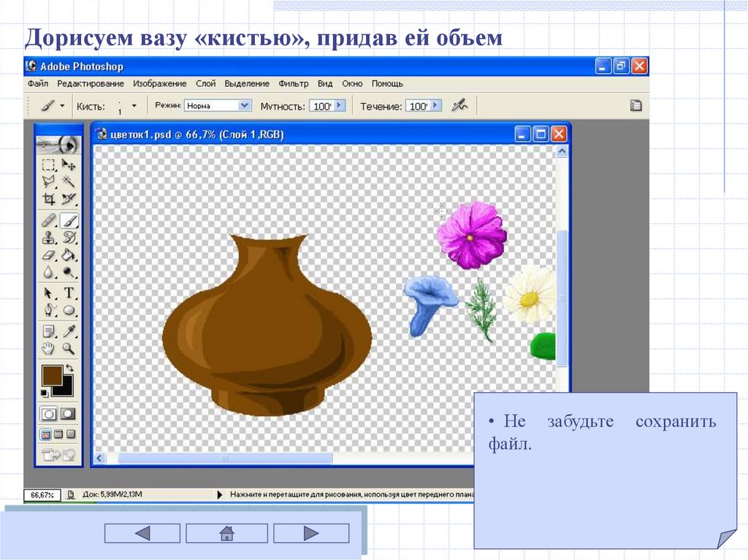748x560 pixels.
Task: Select the Eyedropper tool
Action: click(69, 331)
